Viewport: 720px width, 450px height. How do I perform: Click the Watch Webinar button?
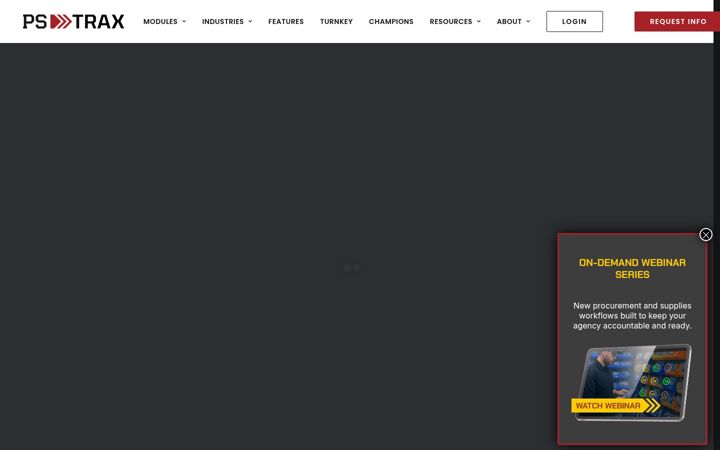[615, 405]
